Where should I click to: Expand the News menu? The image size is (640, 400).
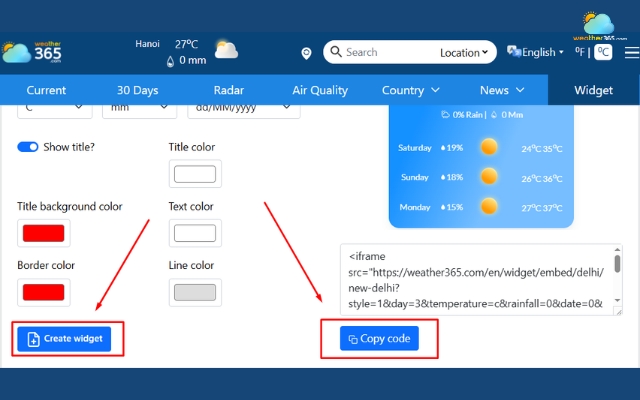502,90
